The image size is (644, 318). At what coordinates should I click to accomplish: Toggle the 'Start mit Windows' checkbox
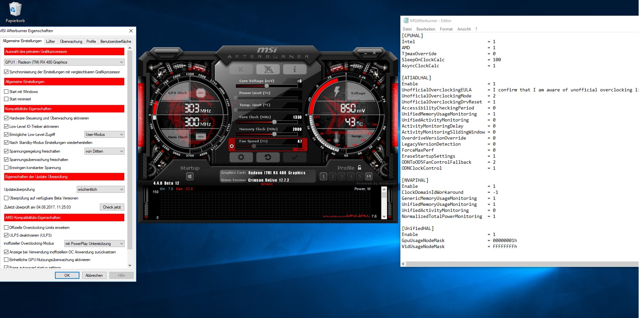[6, 91]
